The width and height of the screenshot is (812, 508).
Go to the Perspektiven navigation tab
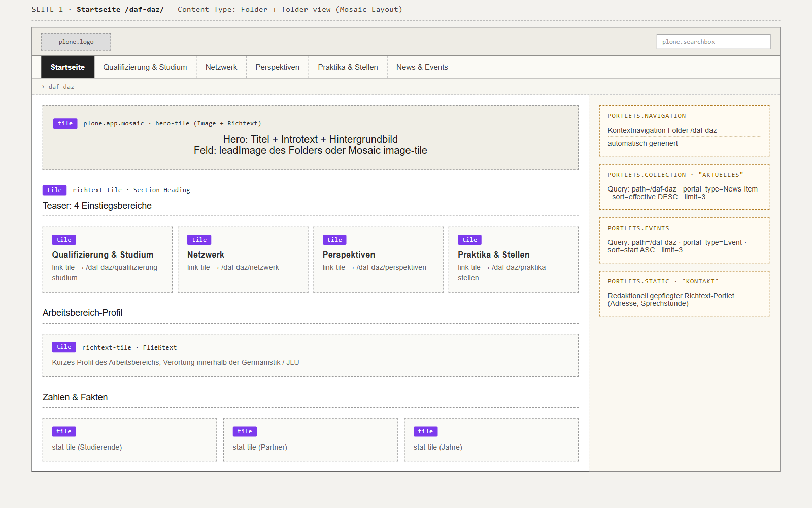pyautogui.click(x=278, y=67)
